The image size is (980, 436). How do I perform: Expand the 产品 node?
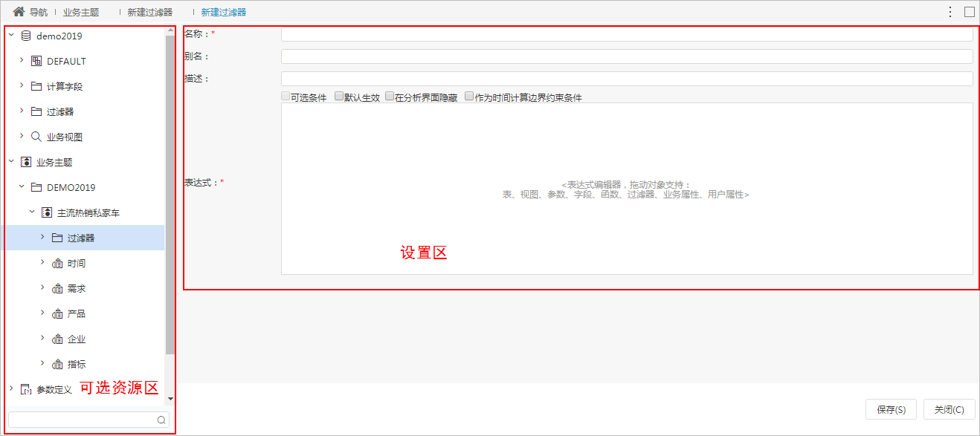[x=42, y=313]
